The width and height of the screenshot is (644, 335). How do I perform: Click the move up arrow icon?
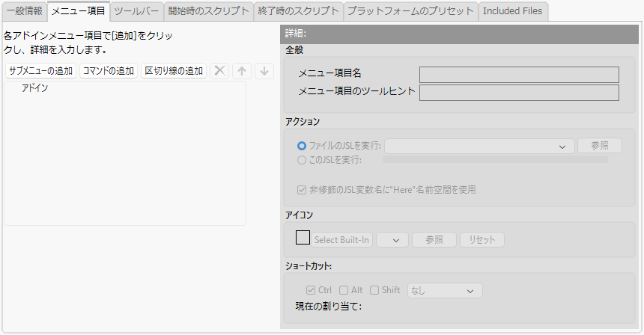coord(242,71)
